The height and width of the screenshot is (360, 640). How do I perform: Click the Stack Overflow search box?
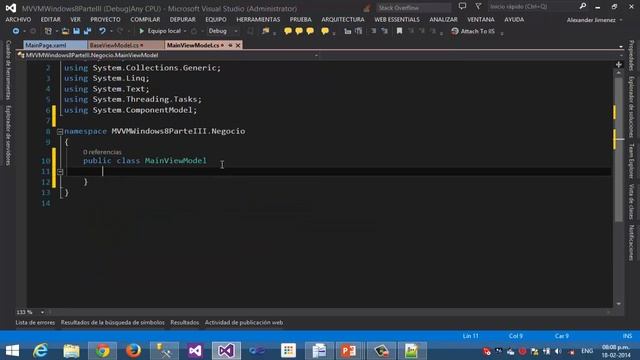point(413,7)
